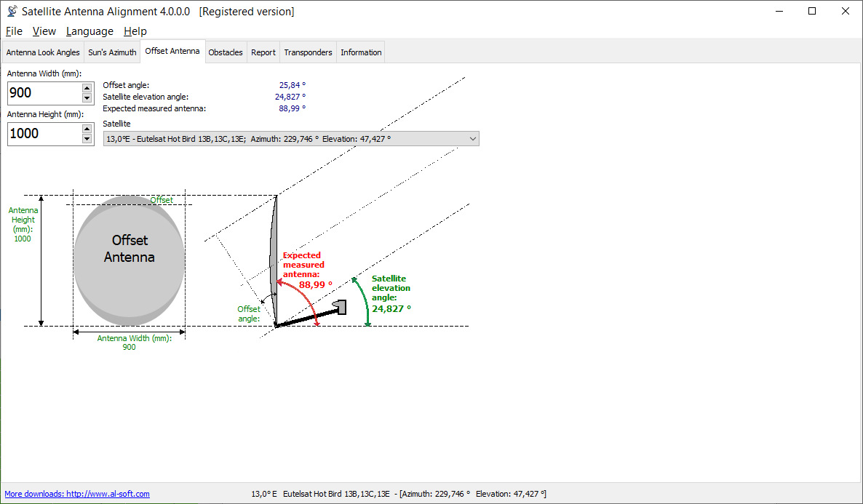
Task: Expand the Satellite selection dropdown
Action: click(x=472, y=139)
